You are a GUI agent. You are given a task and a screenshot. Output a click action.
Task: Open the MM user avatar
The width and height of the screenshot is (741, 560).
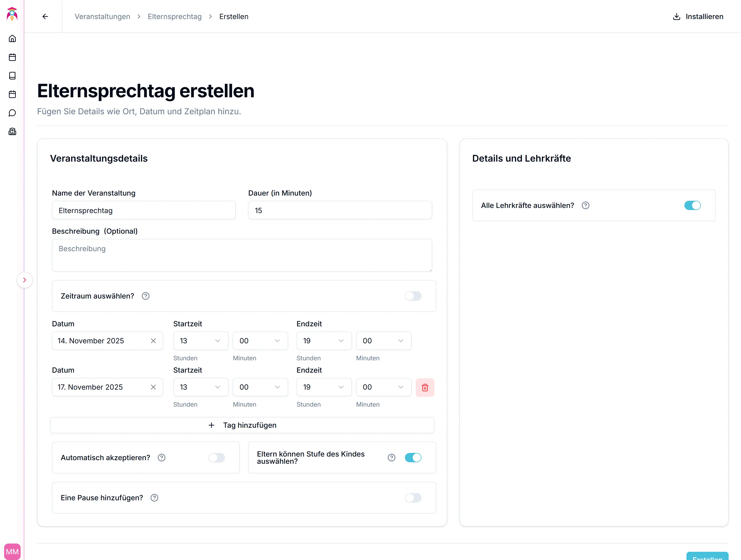coord(12,551)
